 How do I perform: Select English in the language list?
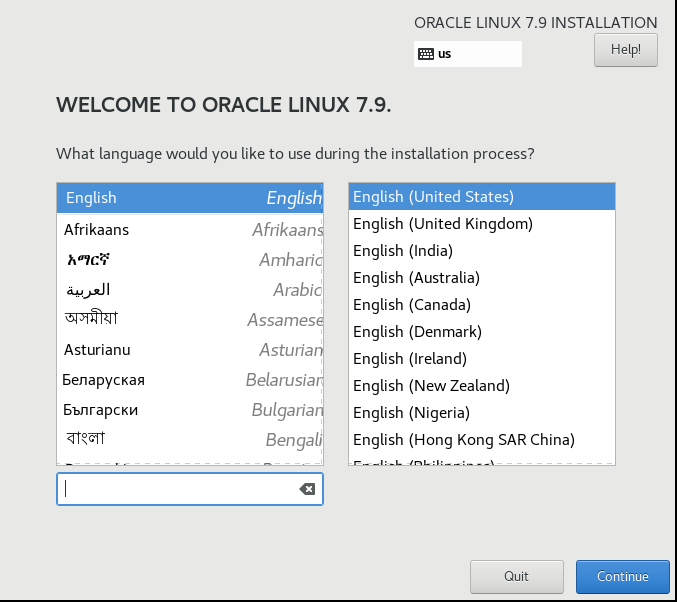[190, 198]
